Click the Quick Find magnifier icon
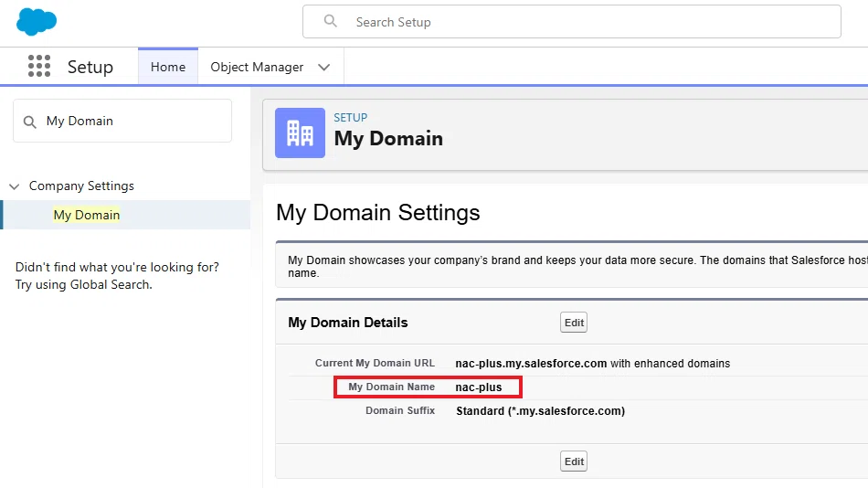Image resolution: width=868 pixels, height=488 pixels. pyautogui.click(x=30, y=122)
